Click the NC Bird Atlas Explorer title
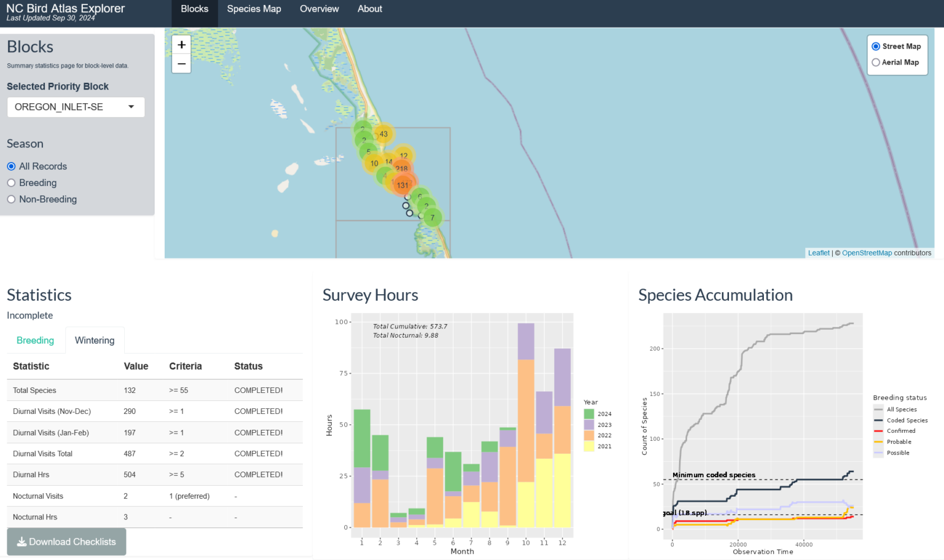Viewport: 944px width, 560px height. tap(66, 9)
